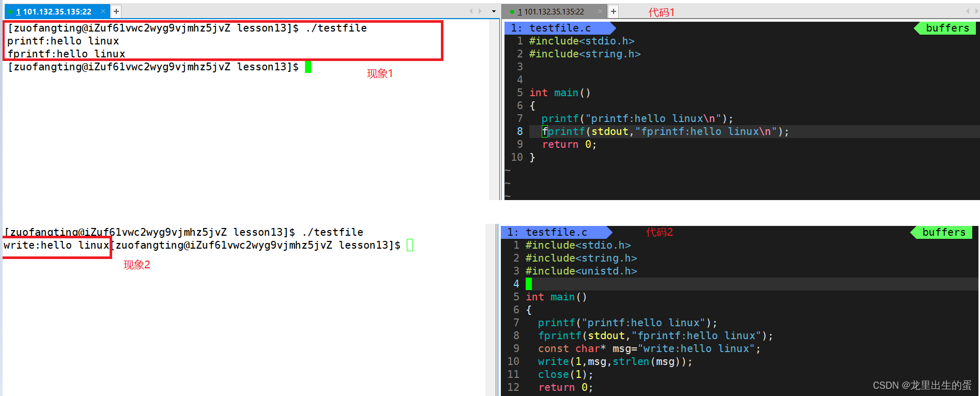The width and height of the screenshot is (980, 396).
Task: Click the green cursor block after the lesson13]$ prompt
Action: (x=308, y=67)
